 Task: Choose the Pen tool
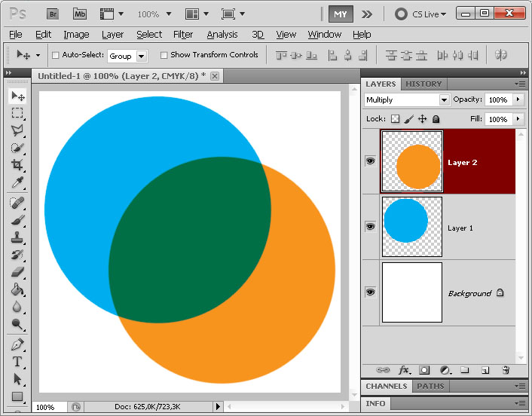(17, 344)
